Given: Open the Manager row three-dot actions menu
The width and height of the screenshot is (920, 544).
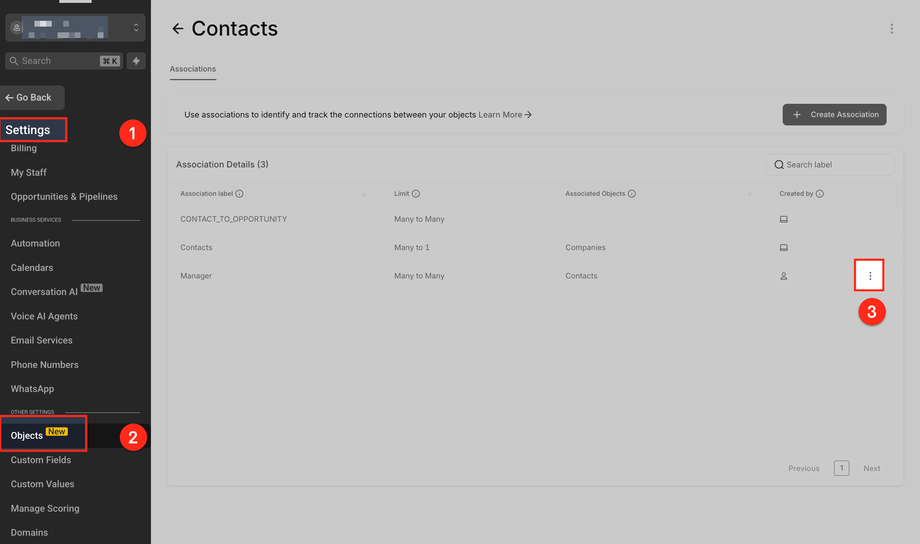Looking at the screenshot, I should tap(870, 276).
